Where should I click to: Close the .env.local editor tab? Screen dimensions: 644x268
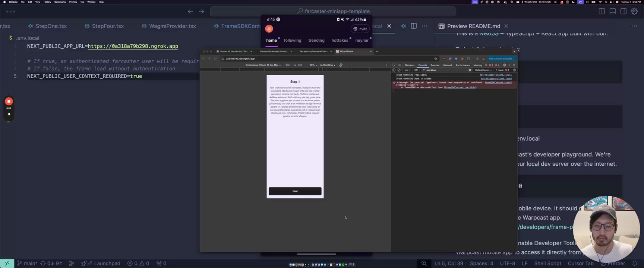pyautogui.click(x=389, y=26)
